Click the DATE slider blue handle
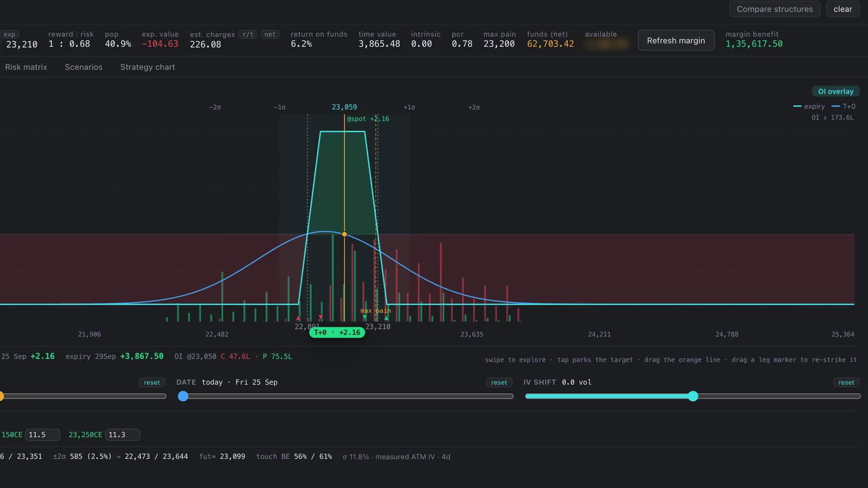 click(183, 396)
